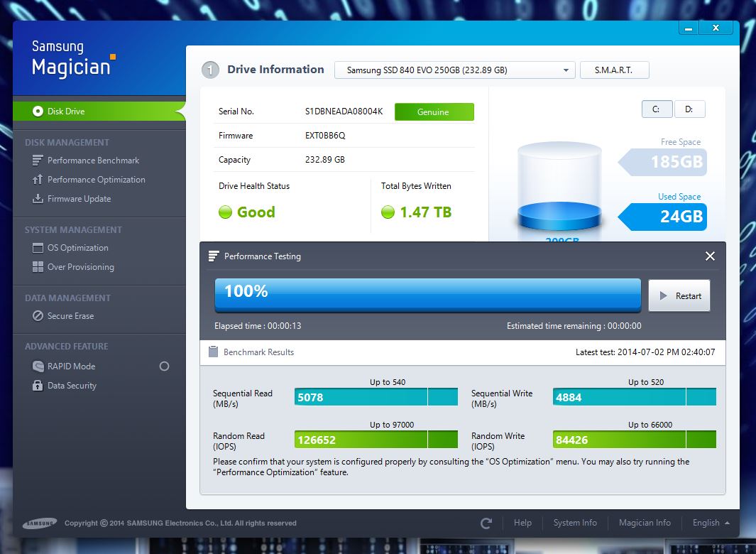Click the Data Security lock icon
Viewport: 756px width, 554px height.
pos(38,386)
